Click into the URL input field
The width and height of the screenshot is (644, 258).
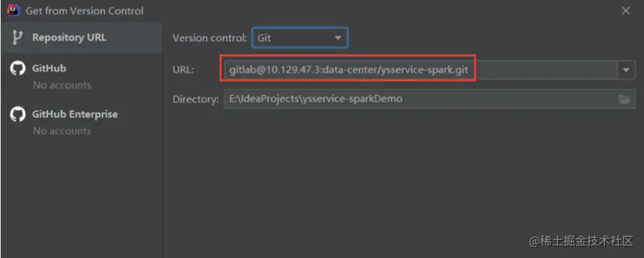(x=421, y=70)
